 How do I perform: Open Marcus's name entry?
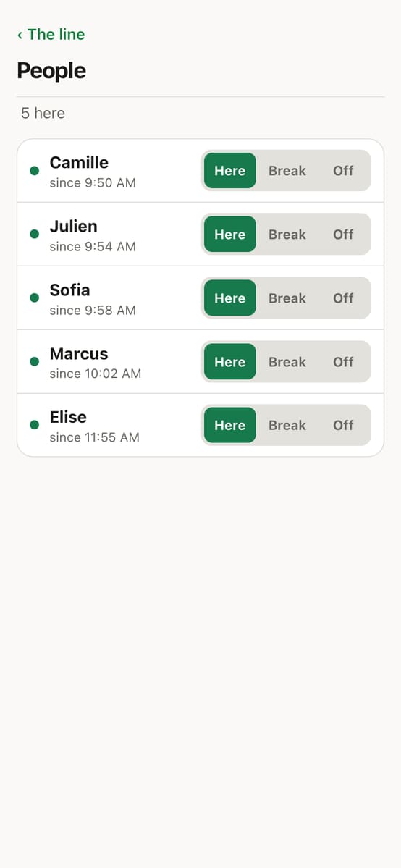pos(79,354)
